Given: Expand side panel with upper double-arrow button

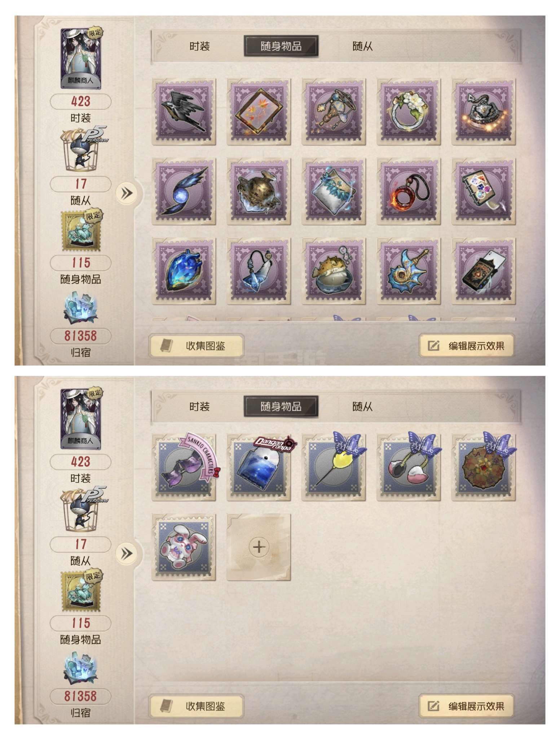Looking at the screenshot, I should [127, 193].
